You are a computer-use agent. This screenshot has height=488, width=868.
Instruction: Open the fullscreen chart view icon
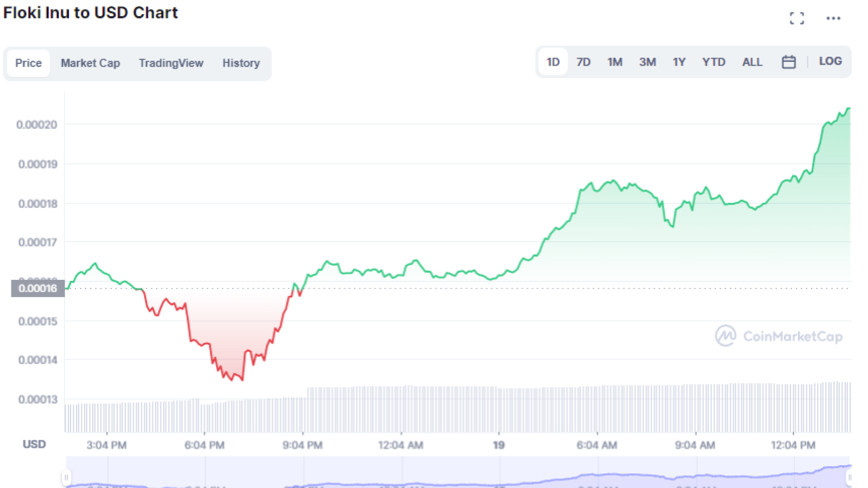(x=796, y=18)
